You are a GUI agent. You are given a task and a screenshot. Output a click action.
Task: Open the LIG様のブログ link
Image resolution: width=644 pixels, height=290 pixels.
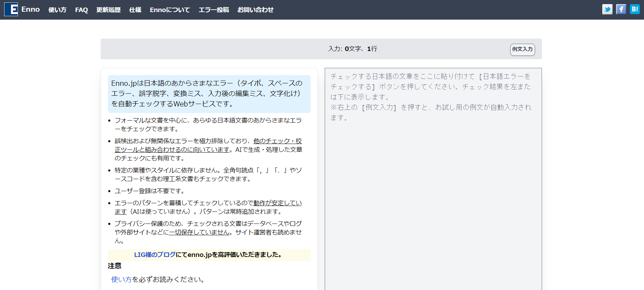[155, 255]
